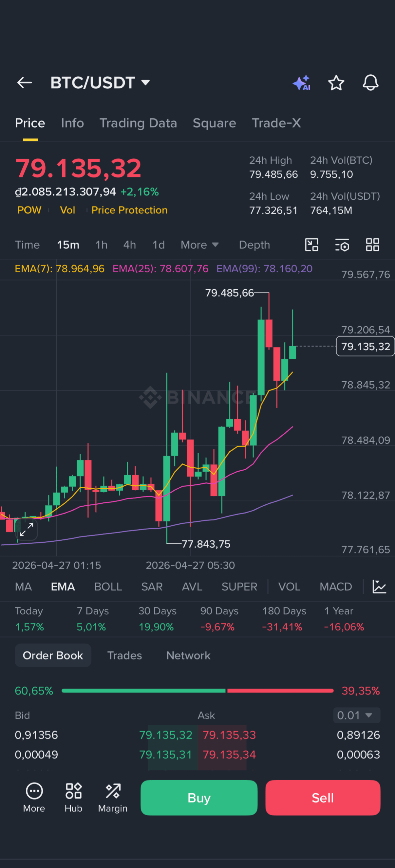Click the 180 Days -31,41% performance
The height and width of the screenshot is (868, 395).
click(284, 619)
